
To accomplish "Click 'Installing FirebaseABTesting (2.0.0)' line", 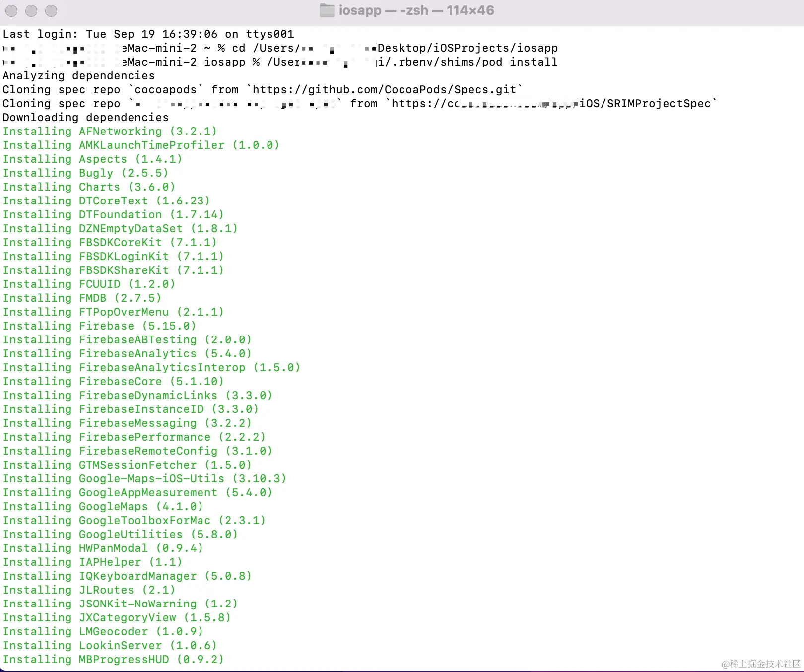I will [x=128, y=340].
